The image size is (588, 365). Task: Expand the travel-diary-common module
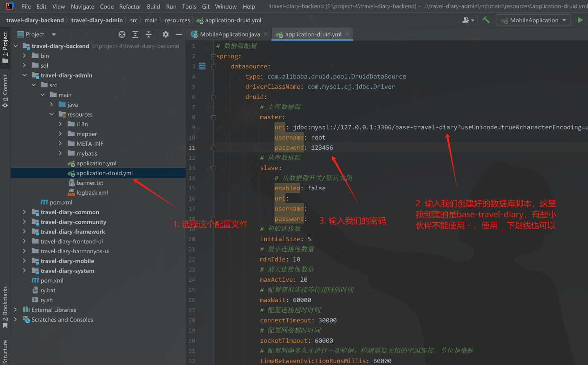[x=24, y=212]
